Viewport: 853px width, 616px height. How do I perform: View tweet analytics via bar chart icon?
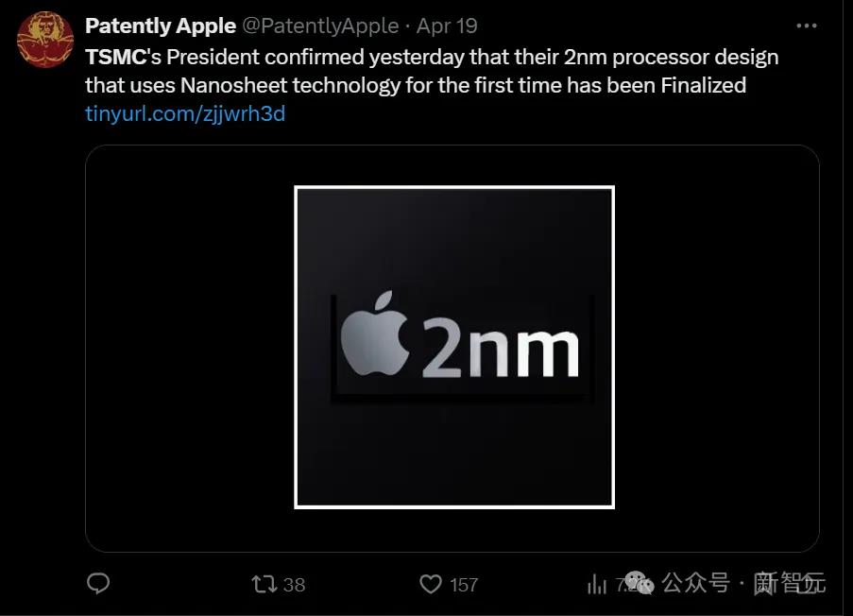(597, 585)
